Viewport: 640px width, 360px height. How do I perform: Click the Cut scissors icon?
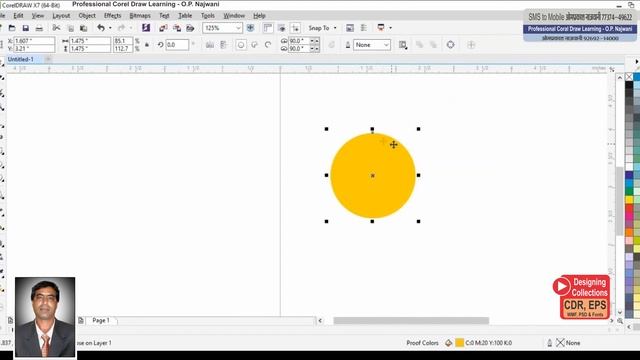(x=56, y=28)
